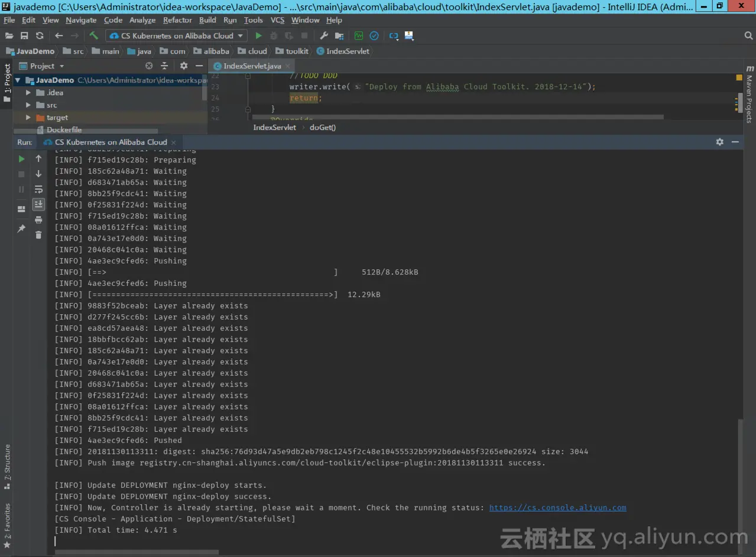Go down the stack trace arrow

pyautogui.click(x=38, y=174)
